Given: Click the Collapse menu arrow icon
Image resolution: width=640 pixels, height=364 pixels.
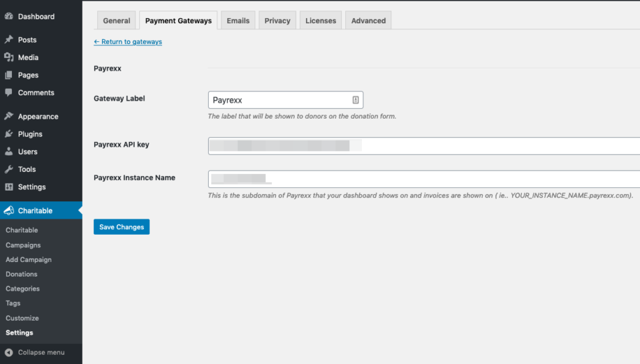Looking at the screenshot, I should tap(9, 352).
